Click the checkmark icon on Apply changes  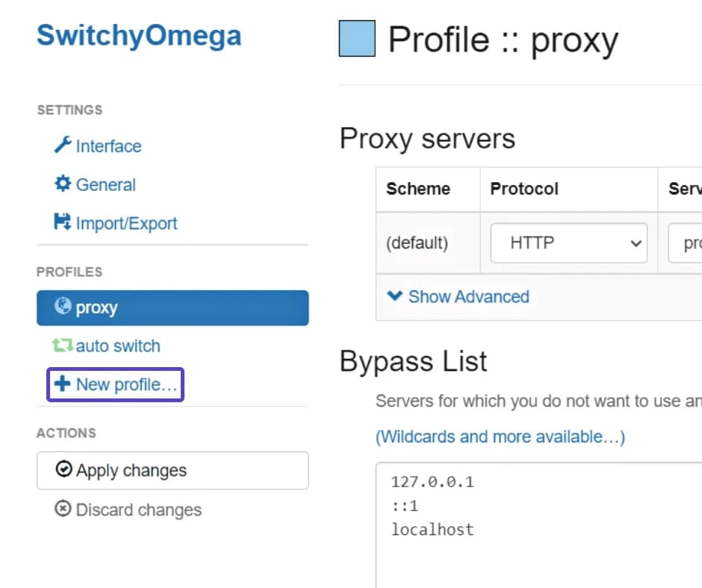click(x=66, y=470)
